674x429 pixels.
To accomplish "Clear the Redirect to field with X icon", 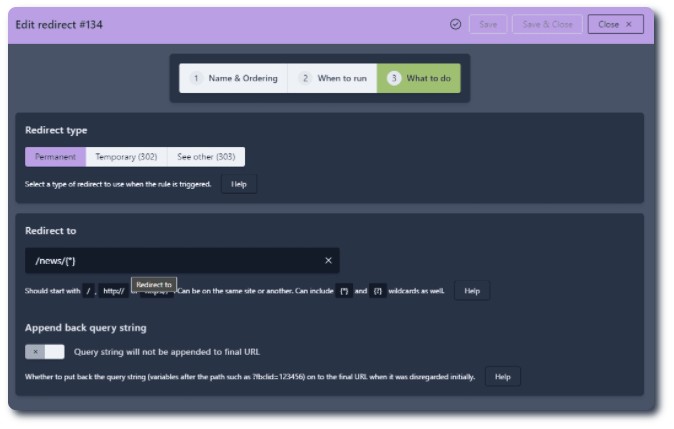I will pyautogui.click(x=328, y=260).
